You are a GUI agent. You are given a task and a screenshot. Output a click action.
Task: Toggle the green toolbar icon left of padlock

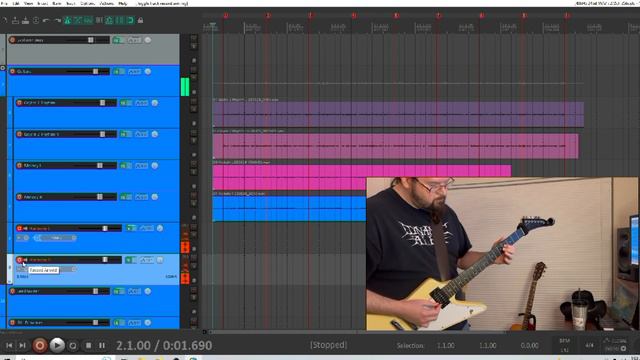130,20
